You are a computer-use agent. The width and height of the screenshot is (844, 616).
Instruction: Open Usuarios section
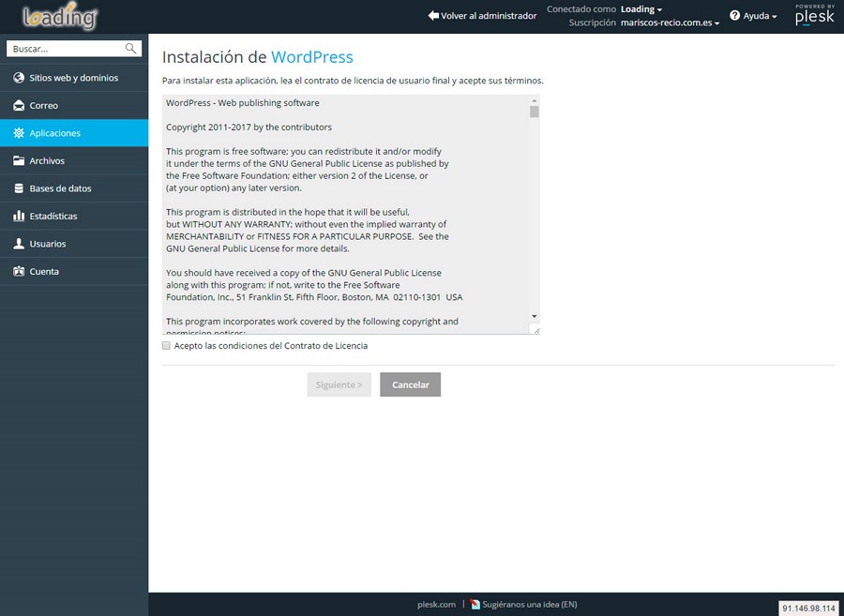[74, 244]
